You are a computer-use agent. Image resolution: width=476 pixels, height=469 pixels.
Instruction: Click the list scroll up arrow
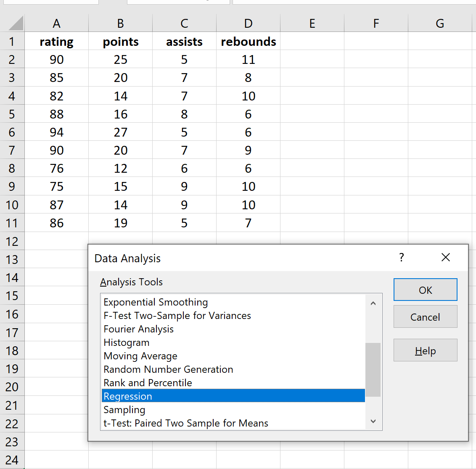tap(373, 303)
